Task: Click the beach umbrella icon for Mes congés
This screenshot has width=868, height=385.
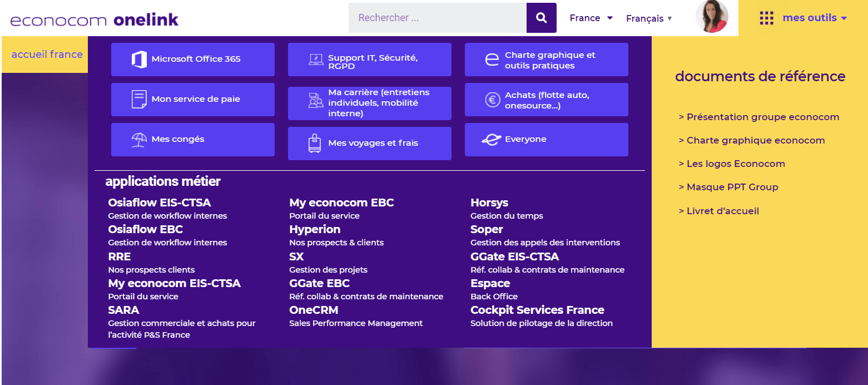Action: tap(139, 140)
